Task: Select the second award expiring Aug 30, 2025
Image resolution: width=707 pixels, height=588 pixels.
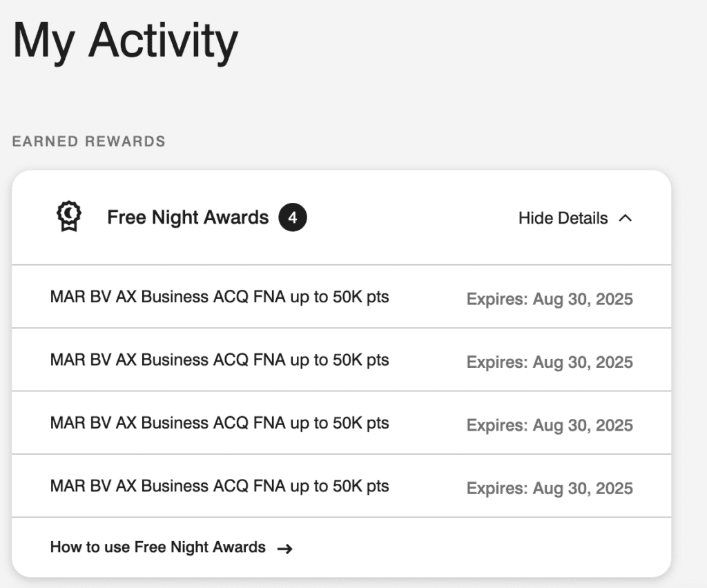Action: click(219, 360)
